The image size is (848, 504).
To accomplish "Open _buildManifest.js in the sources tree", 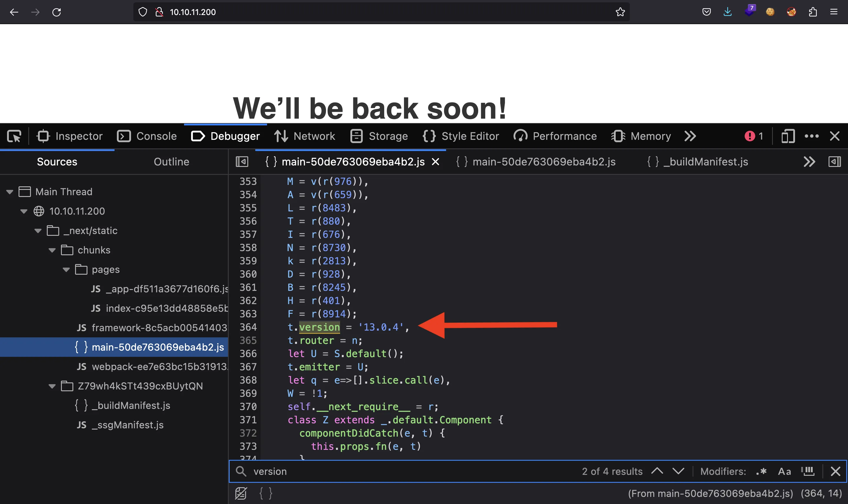I will pyautogui.click(x=122, y=405).
